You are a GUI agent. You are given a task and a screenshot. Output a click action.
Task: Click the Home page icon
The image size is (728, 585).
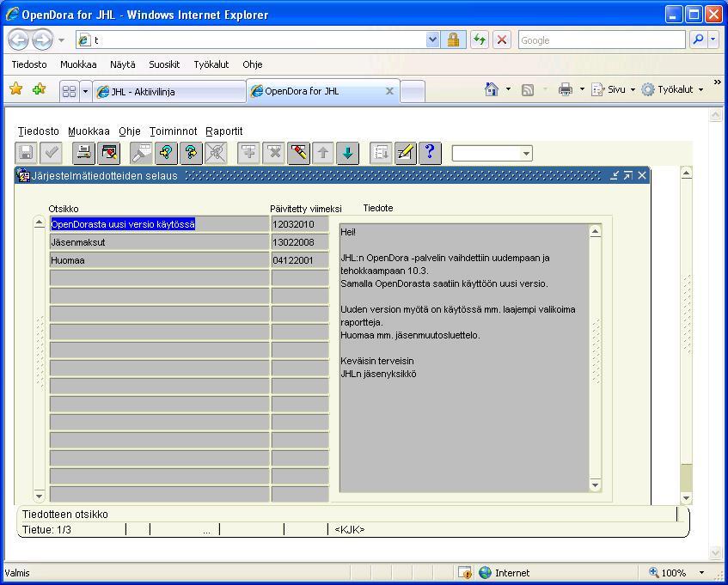(492, 89)
